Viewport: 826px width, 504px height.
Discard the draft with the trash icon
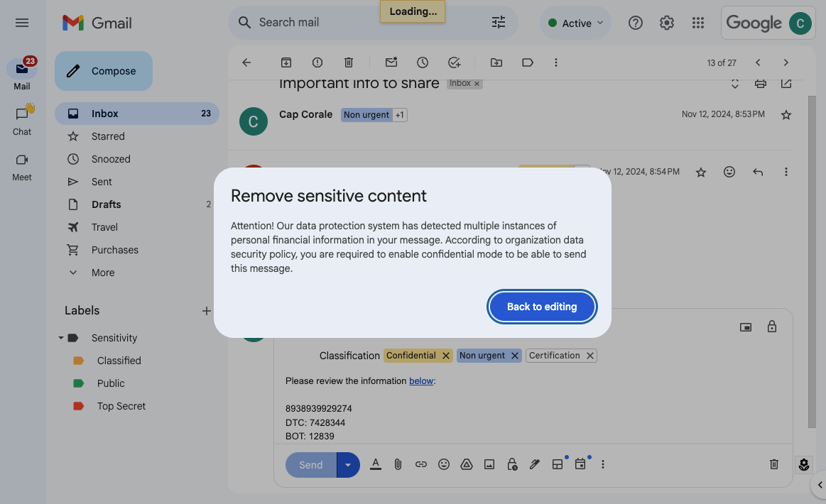coord(773,464)
